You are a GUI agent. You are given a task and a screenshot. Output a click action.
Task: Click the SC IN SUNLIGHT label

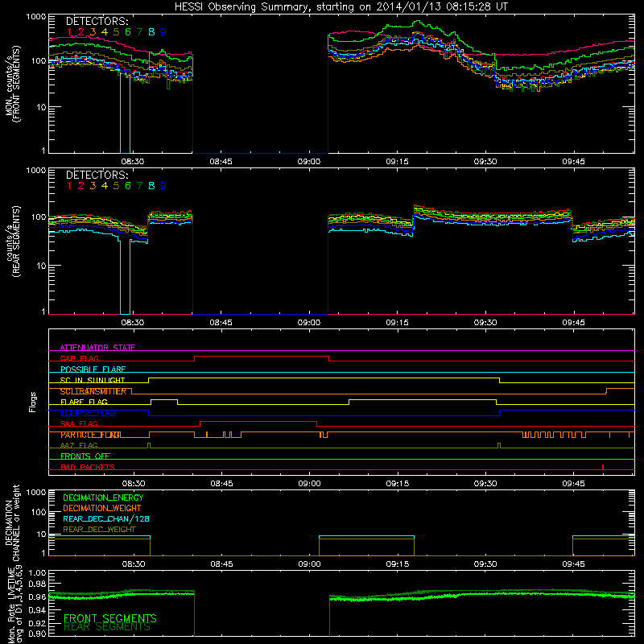coord(93,380)
